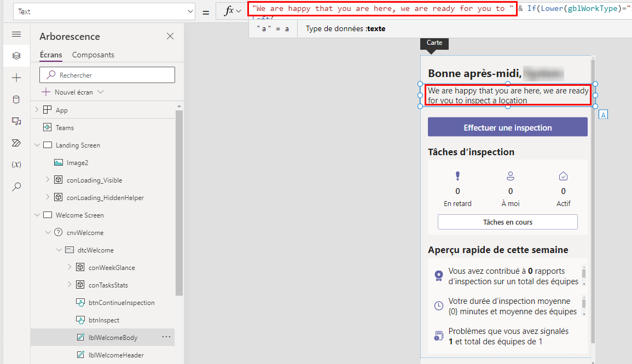Select conLoading_Visible tree item
This screenshot has height=364, width=632.
point(94,180)
